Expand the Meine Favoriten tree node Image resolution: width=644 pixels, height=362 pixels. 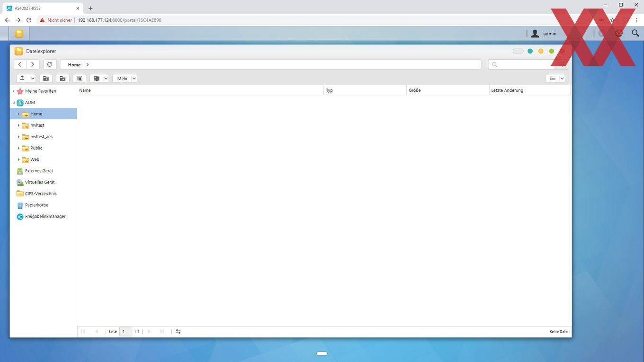[13, 91]
